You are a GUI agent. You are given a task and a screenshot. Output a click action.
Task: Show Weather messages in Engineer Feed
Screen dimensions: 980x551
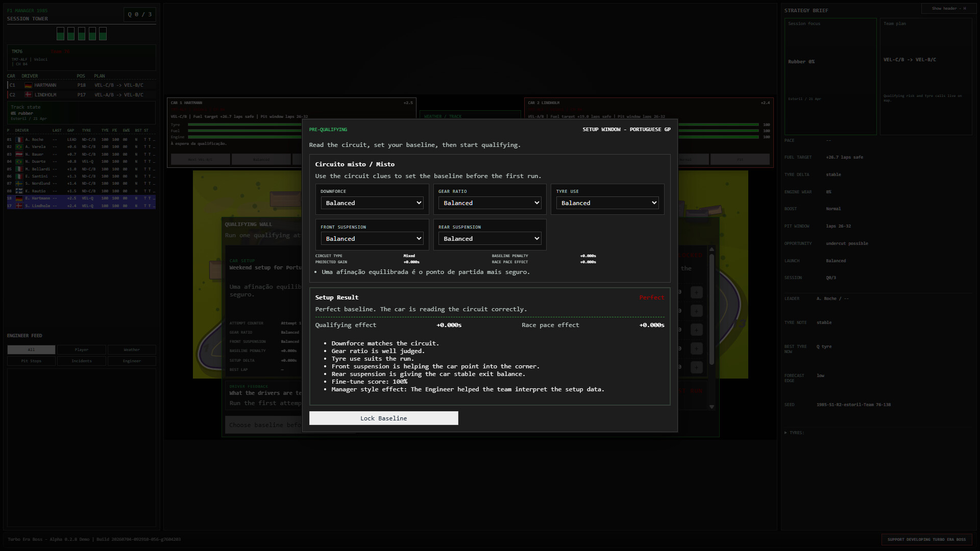pyautogui.click(x=132, y=350)
